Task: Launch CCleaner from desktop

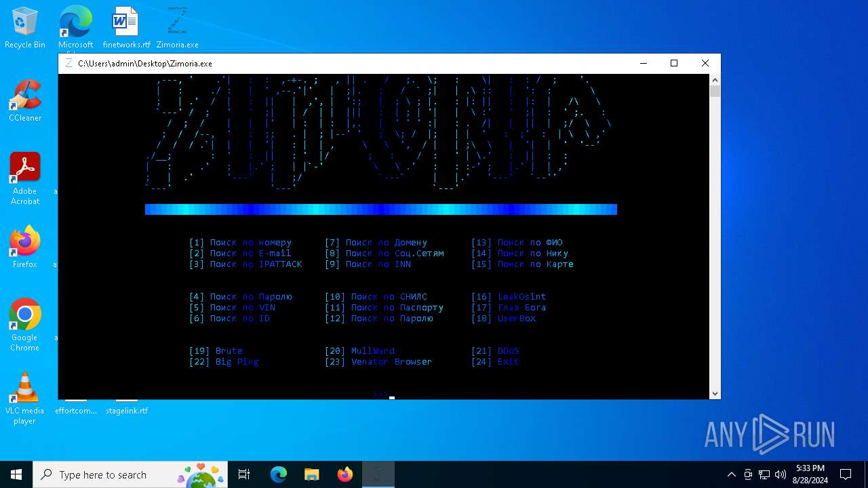Action: pyautogui.click(x=25, y=100)
